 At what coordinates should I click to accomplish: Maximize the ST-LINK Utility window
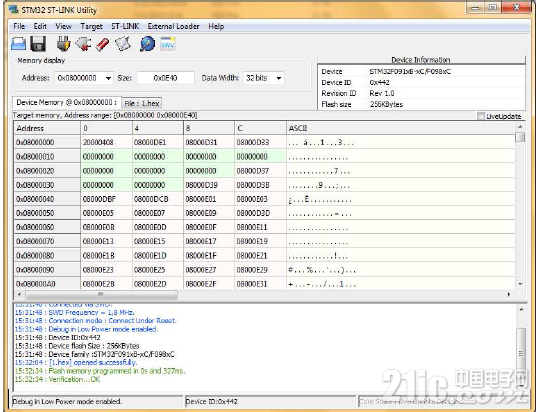click(x=493, y=8)
